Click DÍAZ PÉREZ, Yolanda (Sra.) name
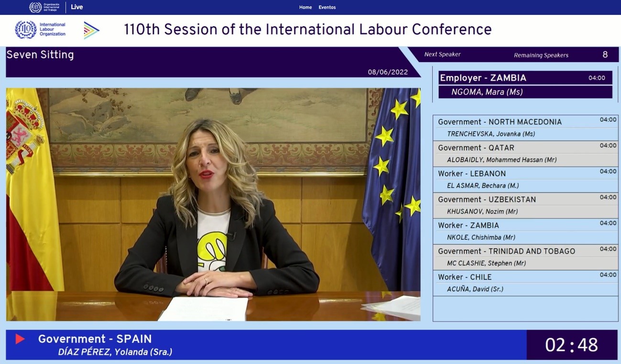The height and width of the screenshot is (364, 621). coord(115,353)
